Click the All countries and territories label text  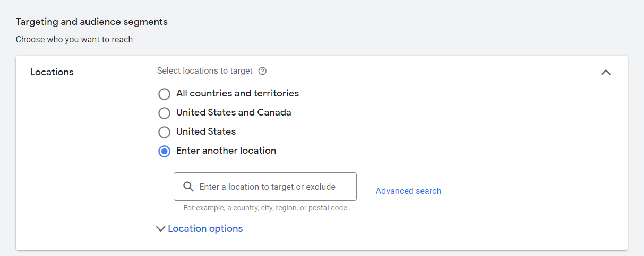click(x=237, y=93)
